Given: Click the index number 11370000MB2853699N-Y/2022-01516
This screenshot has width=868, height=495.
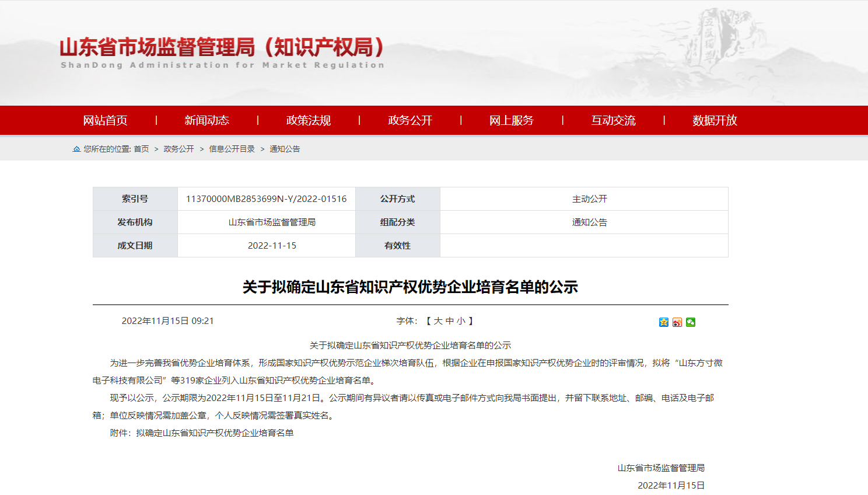Looking at the screenshot, I should [266, 199].
